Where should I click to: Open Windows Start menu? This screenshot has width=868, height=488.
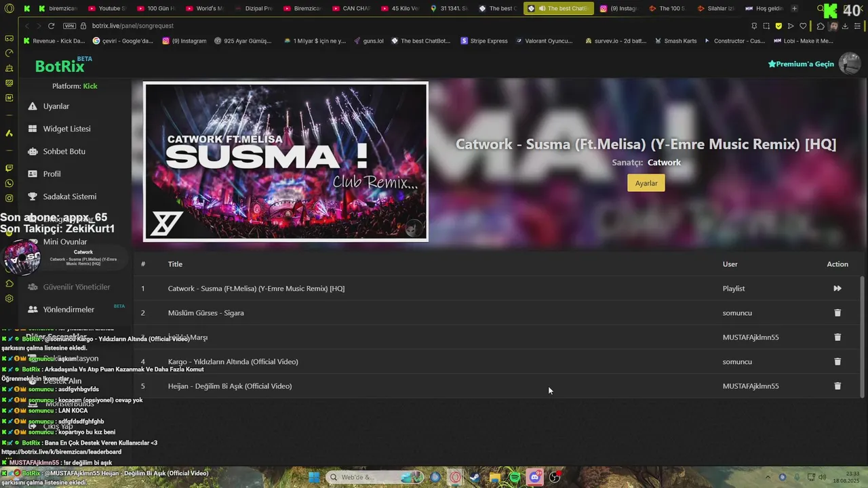[x=314, y=477]
